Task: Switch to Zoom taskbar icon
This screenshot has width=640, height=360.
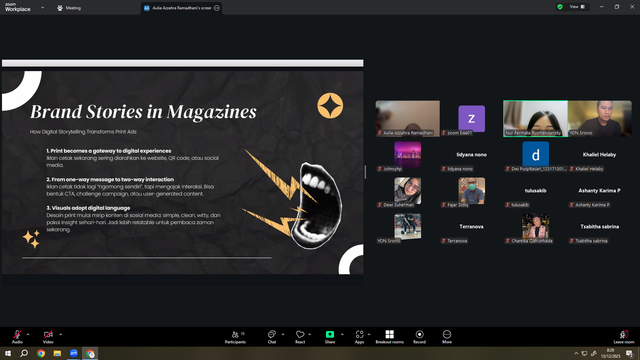Action: (74, 353)
